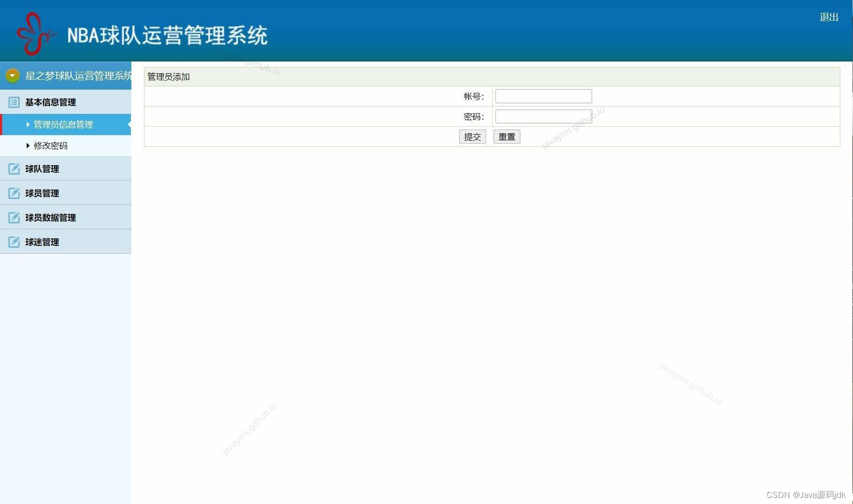The height and width of the screenshot is (504, 853).
Task: Click the red butterfly logo icon
Action: [x=36, y=33]
